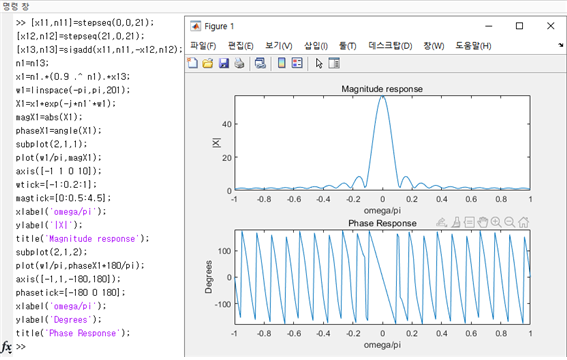The image size is (567, 360).
Task: Click the line "title('Magnitude response');"
Action: (x=82, y=239)
